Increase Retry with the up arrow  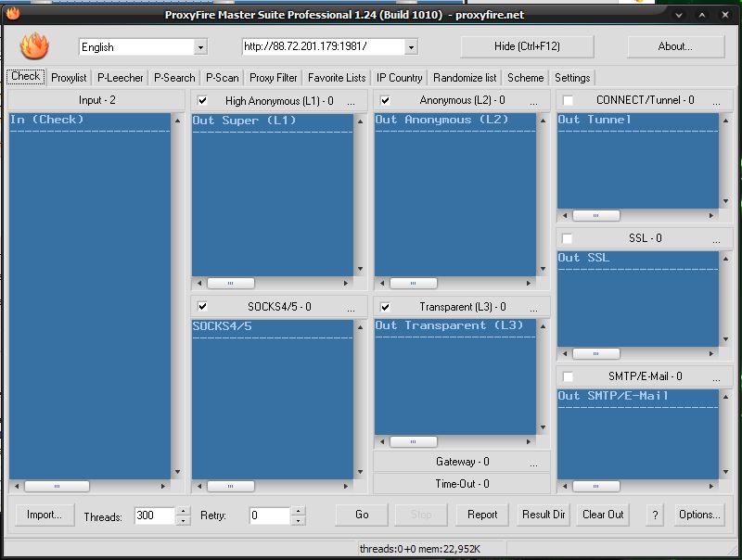(298, 511)
